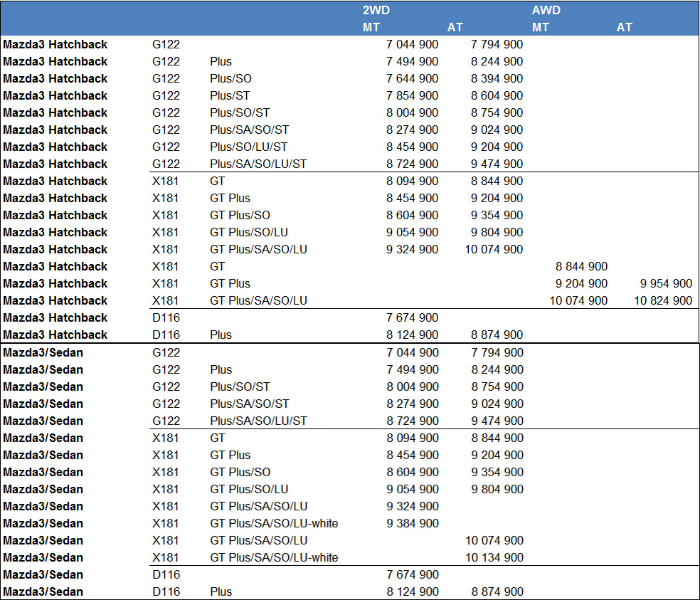Click Sedan X181 GT AT price 8 844 900

[x=497, y=438]
